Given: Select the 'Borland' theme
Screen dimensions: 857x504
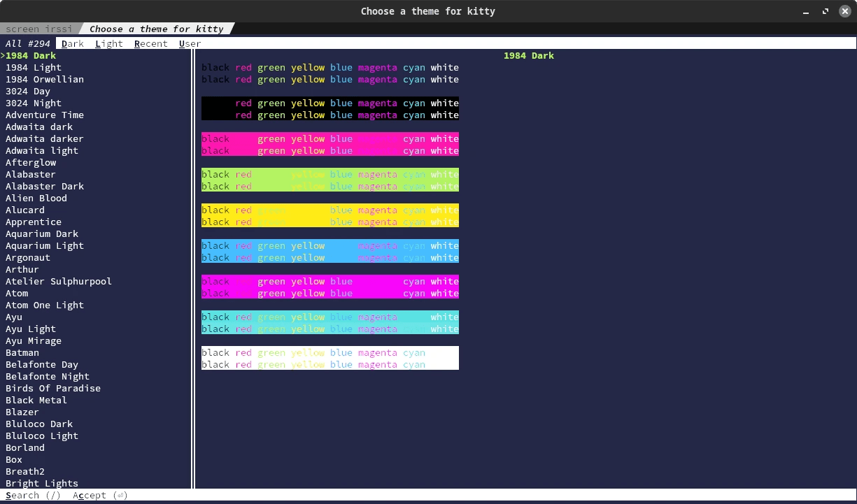Looking at the screenshot, I should [x=25, y=447].
